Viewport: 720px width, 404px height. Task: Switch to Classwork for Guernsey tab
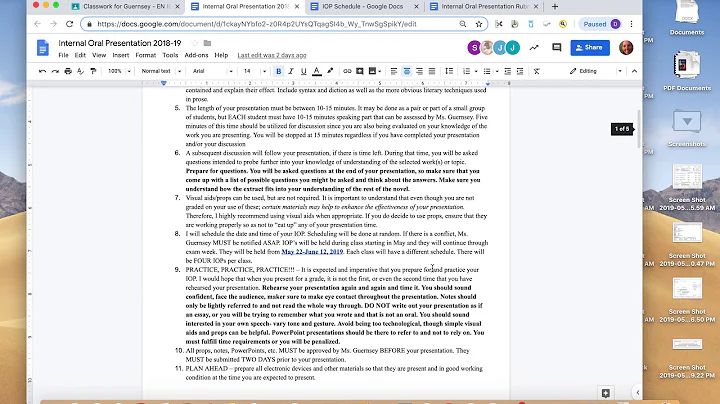point(126,6)
